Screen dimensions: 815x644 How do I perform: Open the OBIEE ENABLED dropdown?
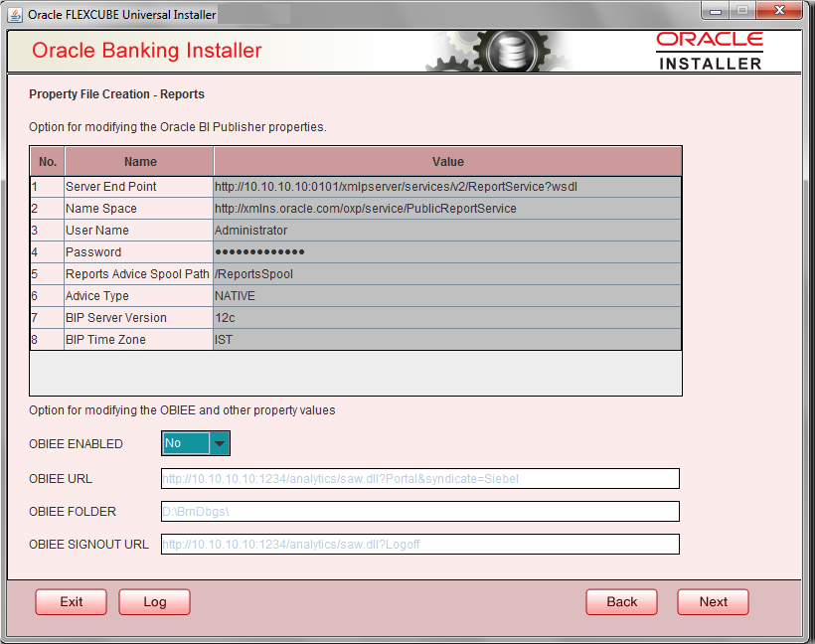[196, 443]
